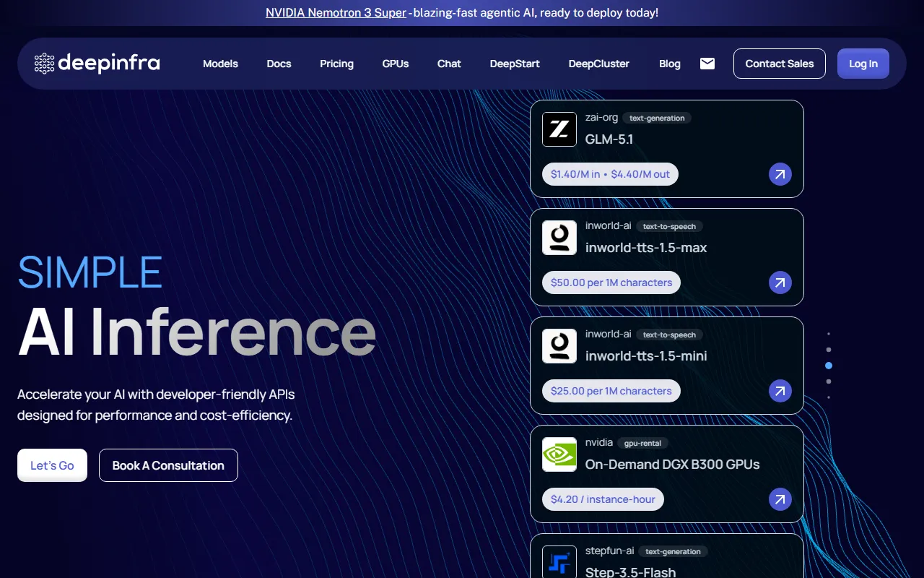
Task: Click Book A Consultation button
Action: (168, 465)
